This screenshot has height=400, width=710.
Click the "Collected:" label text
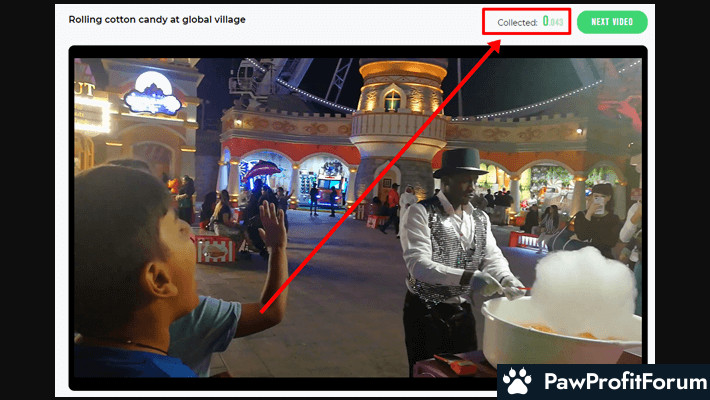tap(517, 22)
